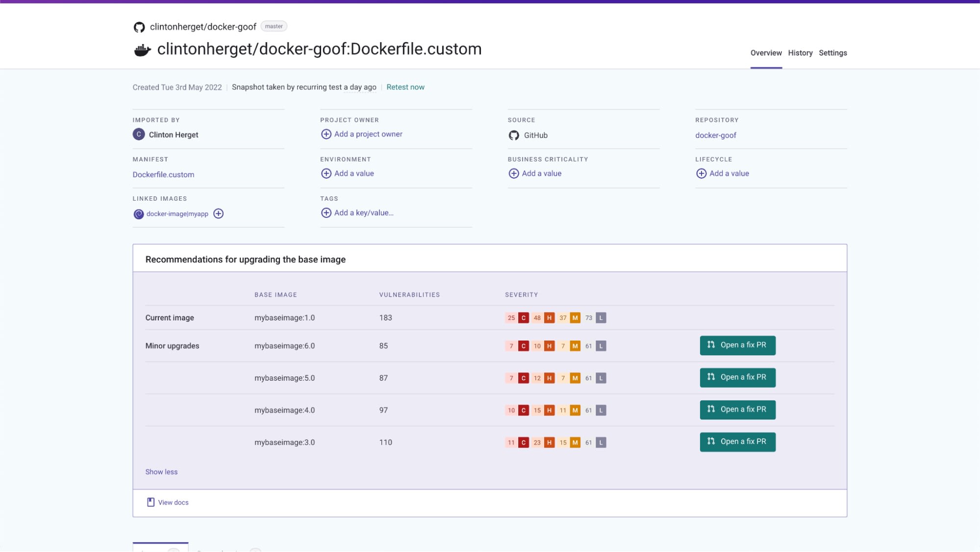The image size is (980, 552).
Task: Click the mybaseimage:1.0 current image cell
Action: coord(284,317)
